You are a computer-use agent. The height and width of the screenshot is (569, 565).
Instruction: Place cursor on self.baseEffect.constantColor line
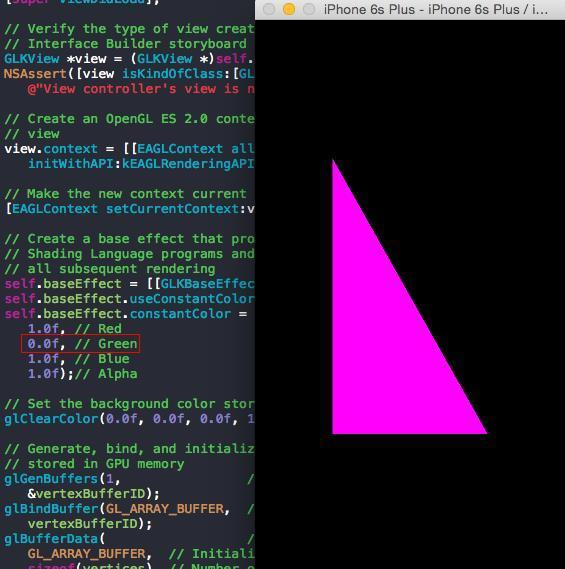click(126, 314)
